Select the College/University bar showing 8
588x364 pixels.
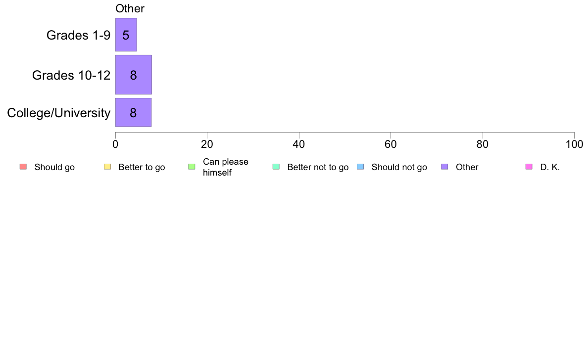[133, 112]
